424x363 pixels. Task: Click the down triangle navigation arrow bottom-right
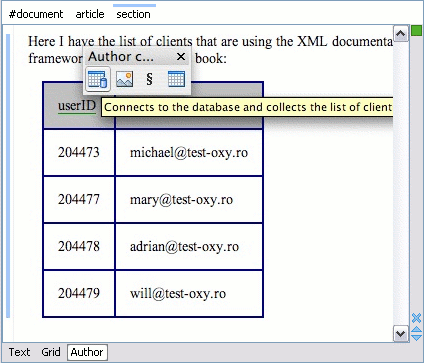click(417, 337)
